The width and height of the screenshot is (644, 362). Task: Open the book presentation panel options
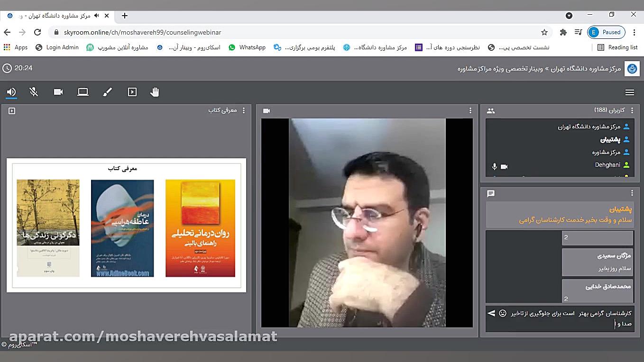pyautogui.click(x=244, y=110)
